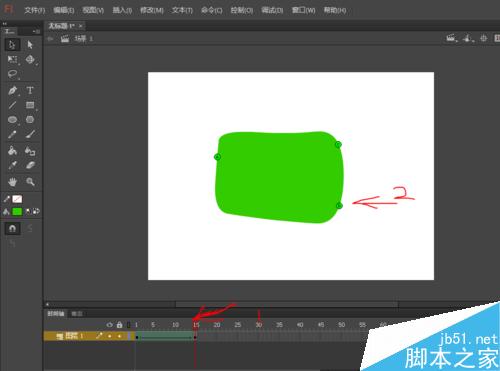Open the stroke color swatch
The width and height of the screenshot is (500, 371).
(x=17, y=199)
